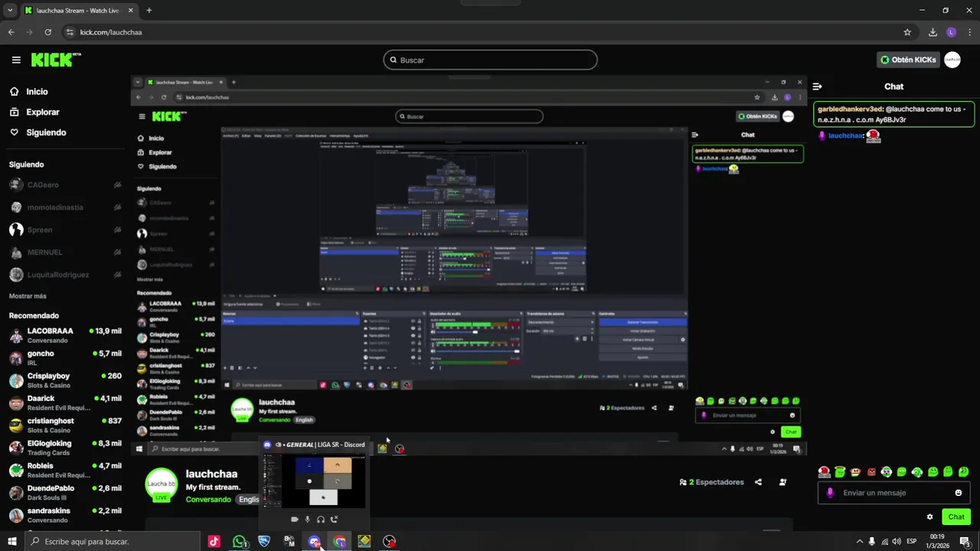The height and width of the screenshot is (551, 980).
Task: Open Chrome profile icon in toolbar
Action: (x=951, y=32)
